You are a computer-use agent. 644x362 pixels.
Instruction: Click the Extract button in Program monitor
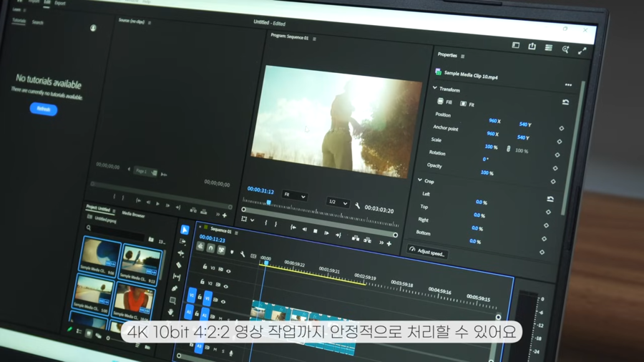(367, 240)
